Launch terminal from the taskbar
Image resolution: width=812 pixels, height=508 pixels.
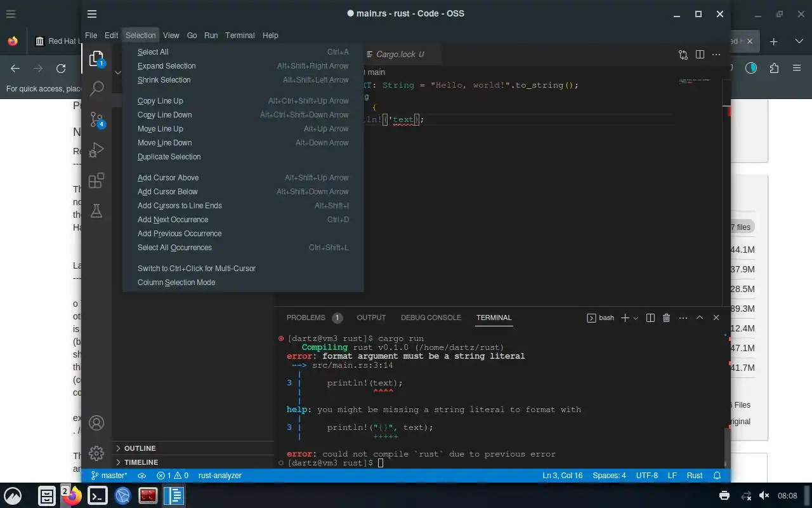97,495
